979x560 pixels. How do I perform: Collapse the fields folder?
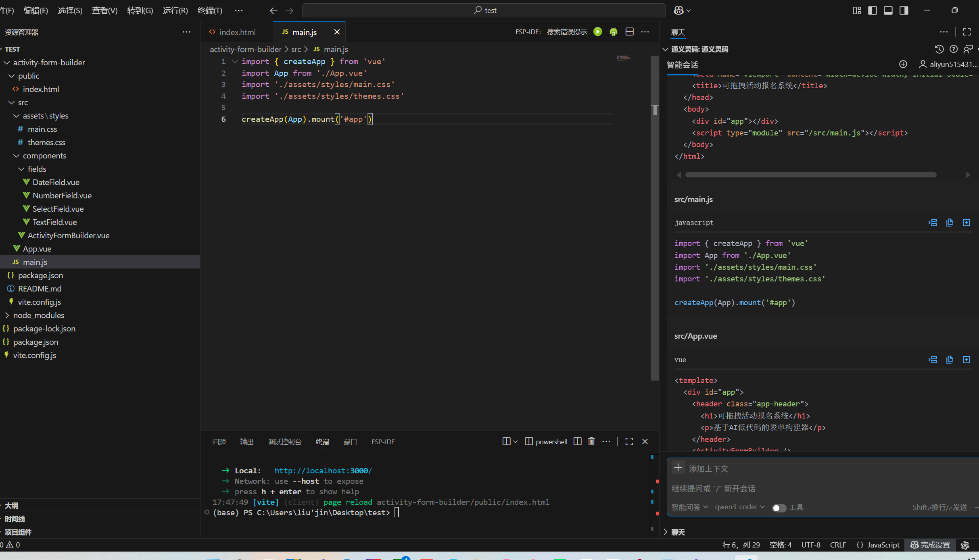[21, 169]
